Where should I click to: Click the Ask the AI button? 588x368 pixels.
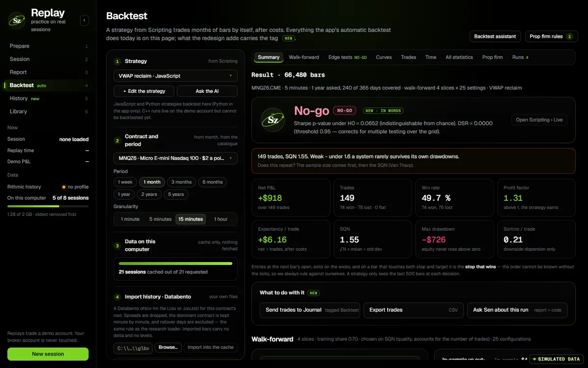coord(207,91)
